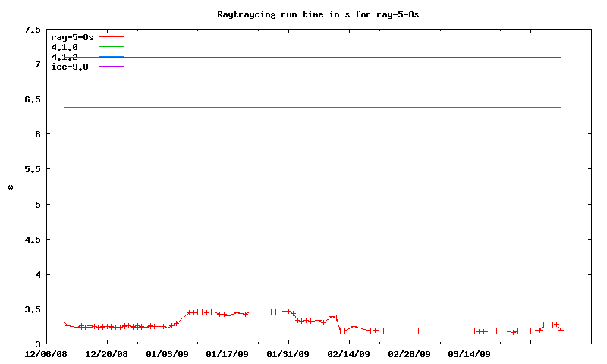607x364 pixels.
Task: Click the 12/06/08 date on x-axis
Action: coord(46,353)
